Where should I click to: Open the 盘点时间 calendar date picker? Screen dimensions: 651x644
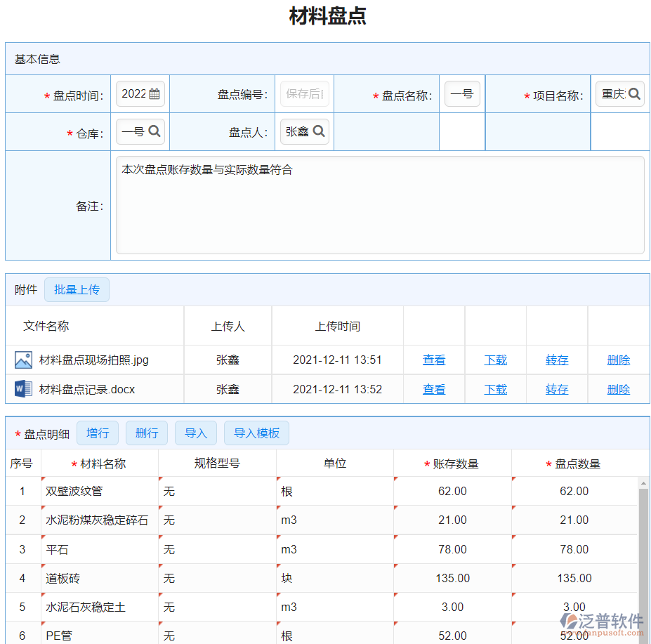(154, 93)
